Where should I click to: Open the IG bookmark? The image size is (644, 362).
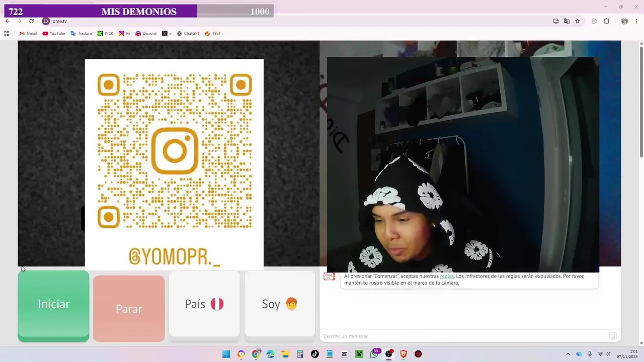pyautogui.click(x=124, y=34)
